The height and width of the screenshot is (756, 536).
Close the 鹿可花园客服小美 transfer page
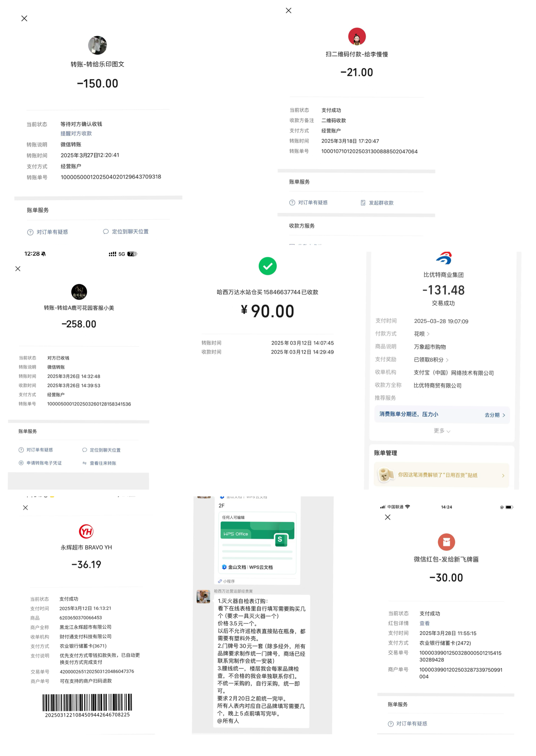pyautogui.click(x=18, y=269)
